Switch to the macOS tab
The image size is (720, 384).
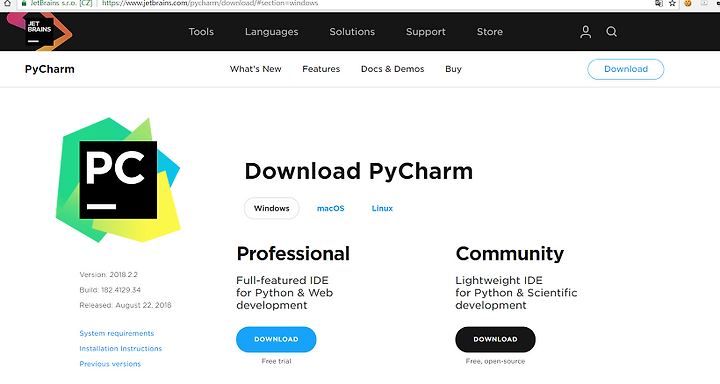click(331, 208)
